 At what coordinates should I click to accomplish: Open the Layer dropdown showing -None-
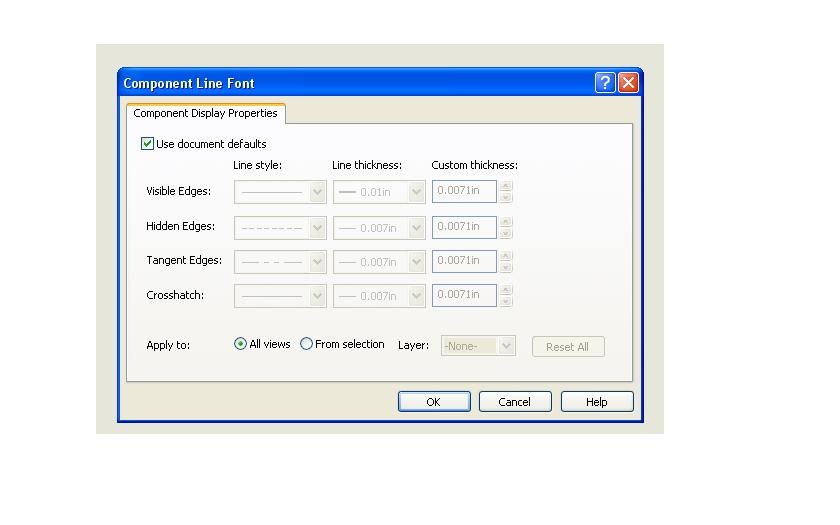click(x=478, y=346)
